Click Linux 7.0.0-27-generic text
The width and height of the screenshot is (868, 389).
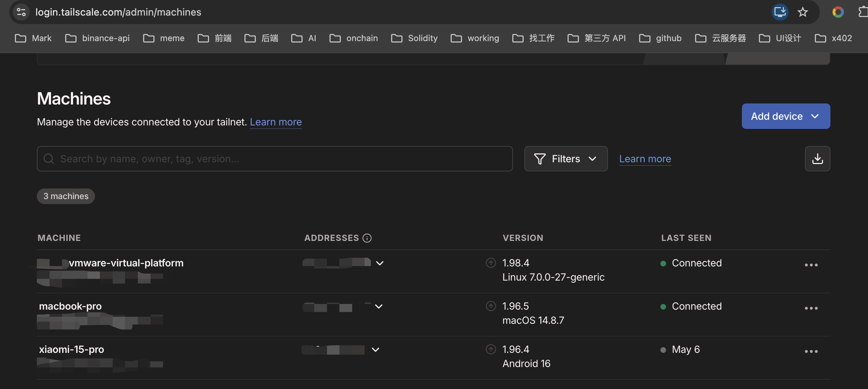(553, 277)
